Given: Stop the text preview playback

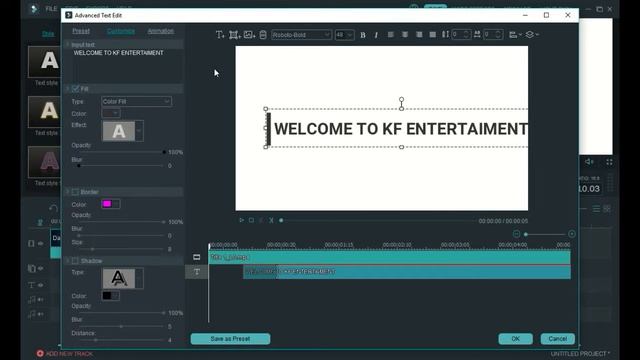Looking at the screenshot, I should tap(251, 220).
